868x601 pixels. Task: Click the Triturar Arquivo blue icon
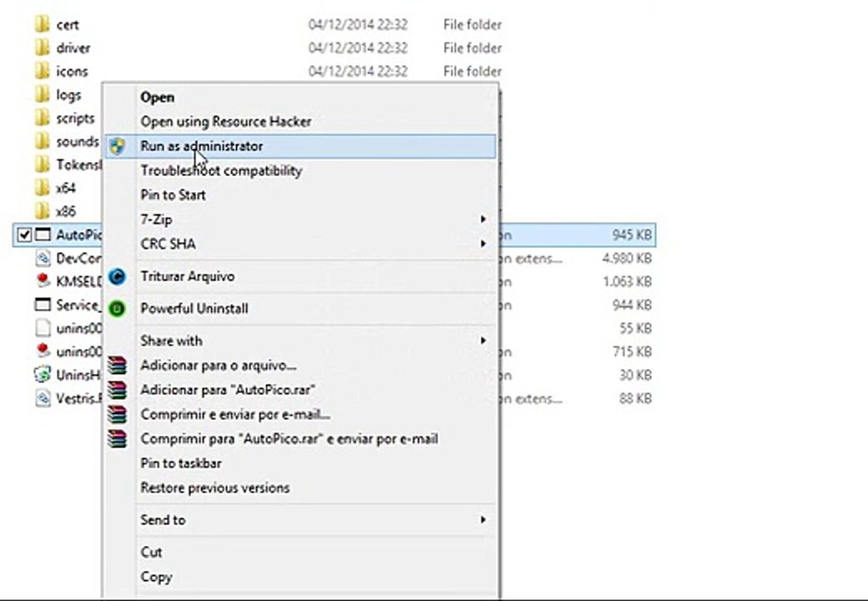117,276
